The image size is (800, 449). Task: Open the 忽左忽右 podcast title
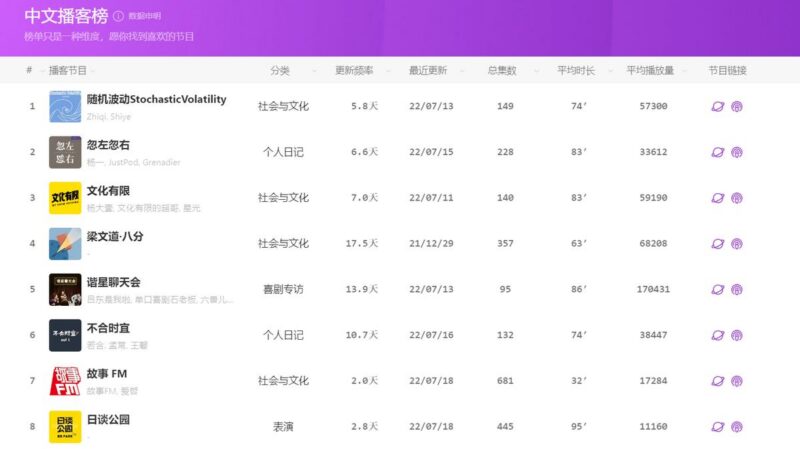108,145
